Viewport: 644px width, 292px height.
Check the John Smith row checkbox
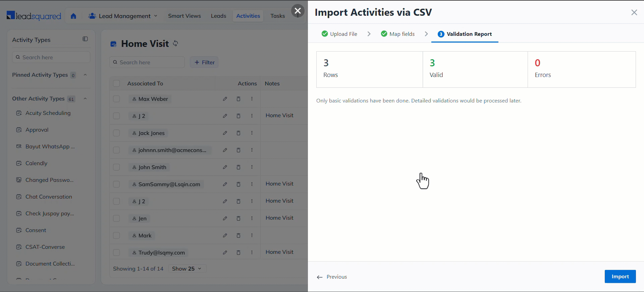(x=116, y=167)
